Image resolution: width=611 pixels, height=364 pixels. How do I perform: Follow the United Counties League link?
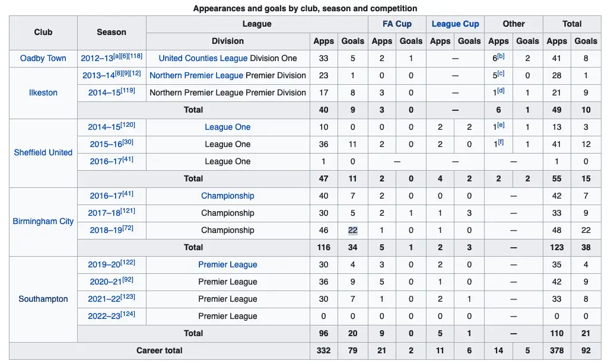[203, 58]
